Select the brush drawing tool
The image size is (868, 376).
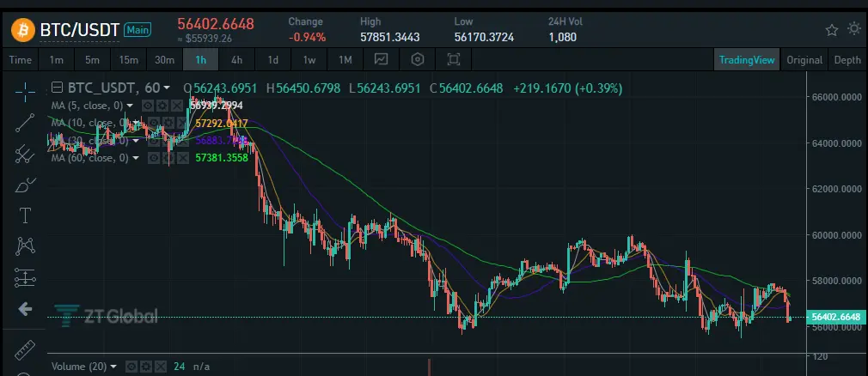tap(25, 184)
